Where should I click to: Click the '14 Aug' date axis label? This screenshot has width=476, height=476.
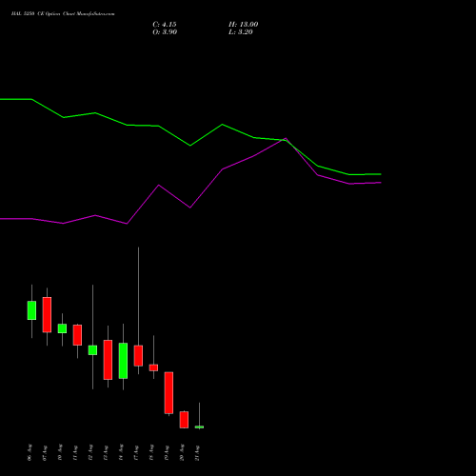[x=121, y=452]
